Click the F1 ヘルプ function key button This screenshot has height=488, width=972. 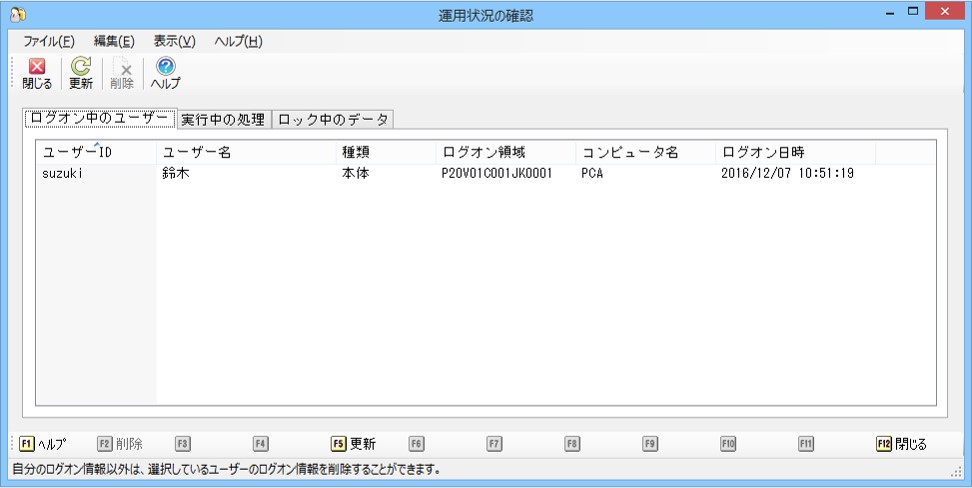point(42,444)
